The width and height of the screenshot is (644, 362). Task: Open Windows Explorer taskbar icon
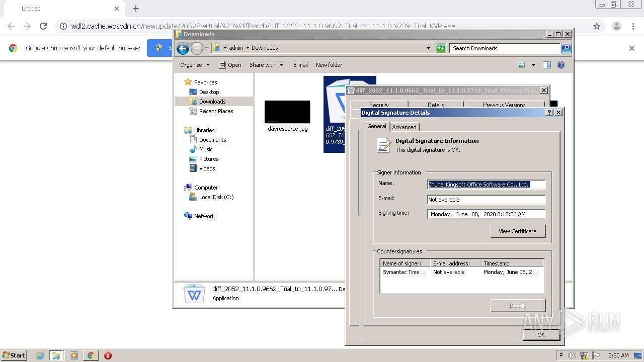tap(56, 355)
